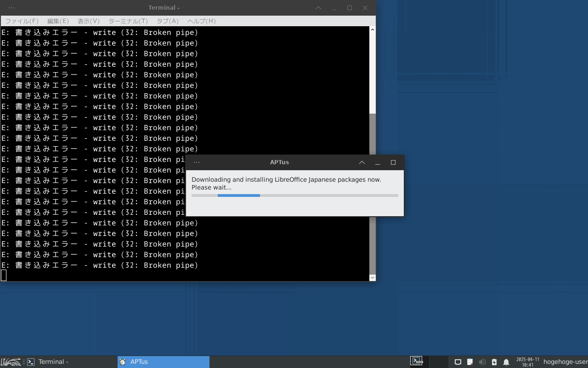The height and width of the screenshot is (368, 588).
Task: Click the muted volume tray icon
Action: (x=482, y=362)
